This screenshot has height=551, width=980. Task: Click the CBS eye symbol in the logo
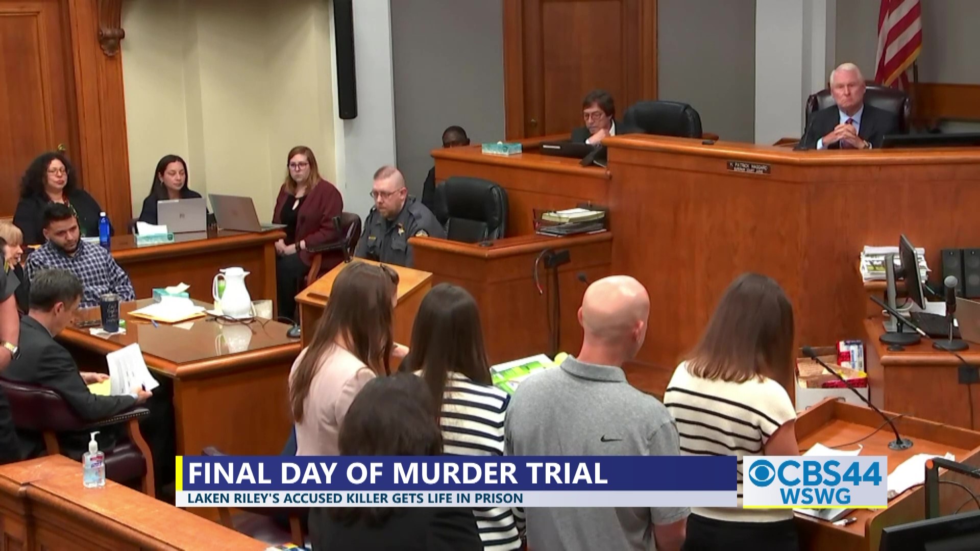pyautogui.click(x=763, y=474)
